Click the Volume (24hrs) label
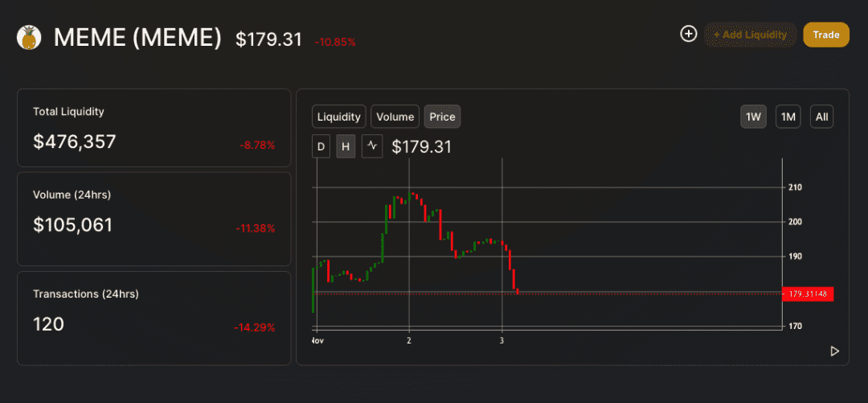 pyautogui.click(x=72, y=195)
